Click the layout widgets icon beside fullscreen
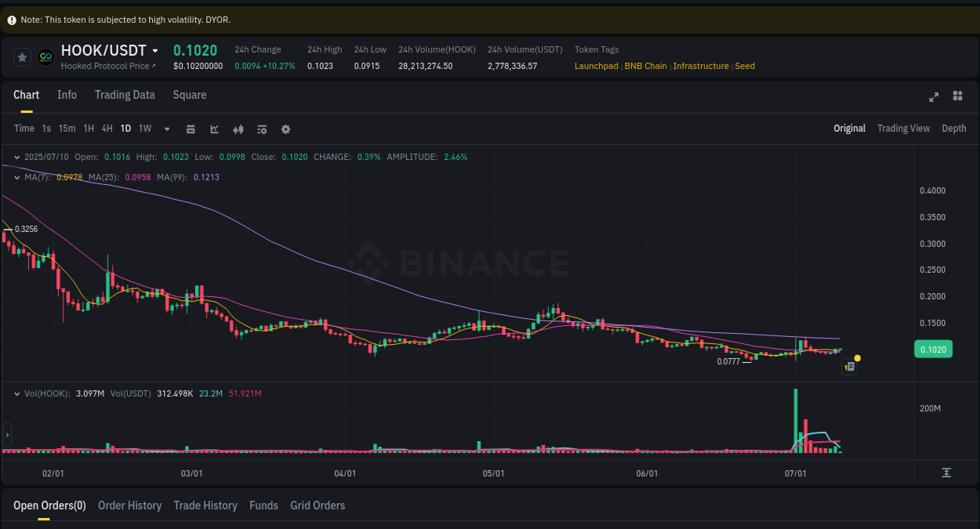The height and width of the screenshot is (529, 980). pyautogui.click(x=957, y=97)
